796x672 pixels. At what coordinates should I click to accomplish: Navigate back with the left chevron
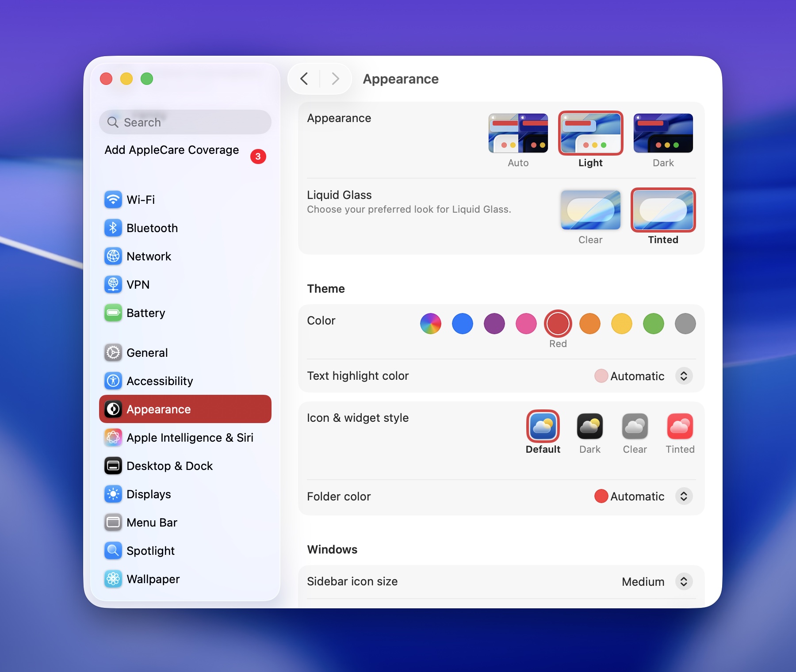click(x=304, y=79)
